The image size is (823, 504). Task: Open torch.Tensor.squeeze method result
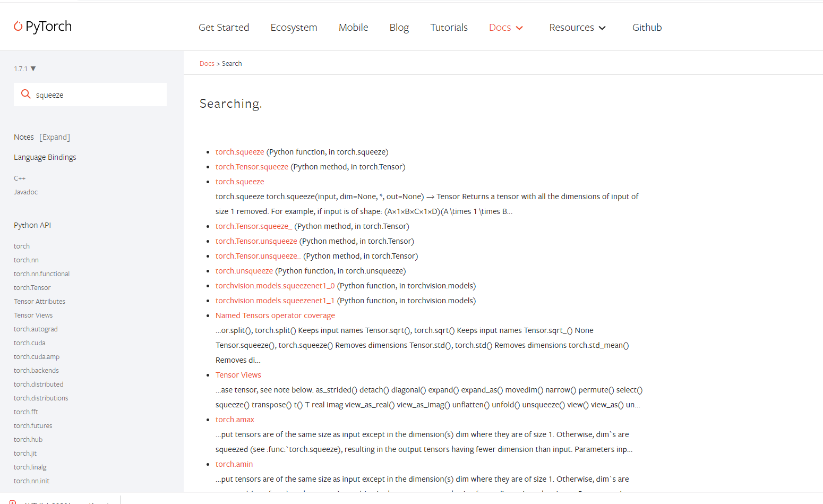(x=252, y=167)
